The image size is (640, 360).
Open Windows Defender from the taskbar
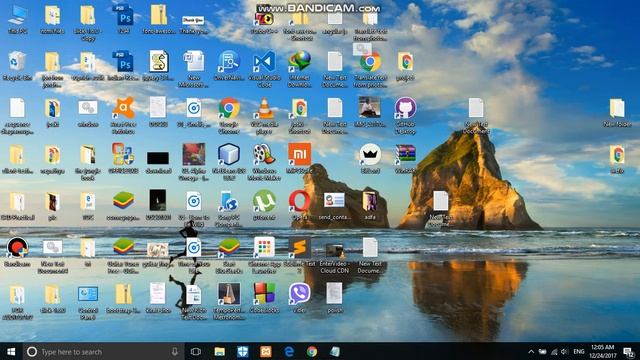[x=243, y=351]
